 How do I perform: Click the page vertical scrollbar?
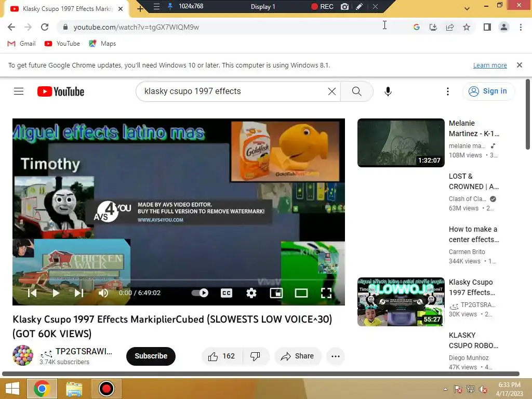click(528, 114)
